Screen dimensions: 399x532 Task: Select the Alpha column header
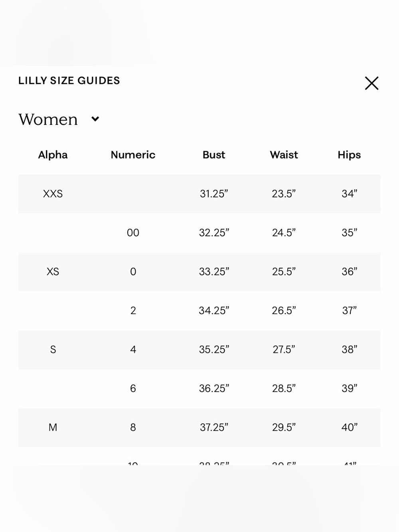(53, 155)
